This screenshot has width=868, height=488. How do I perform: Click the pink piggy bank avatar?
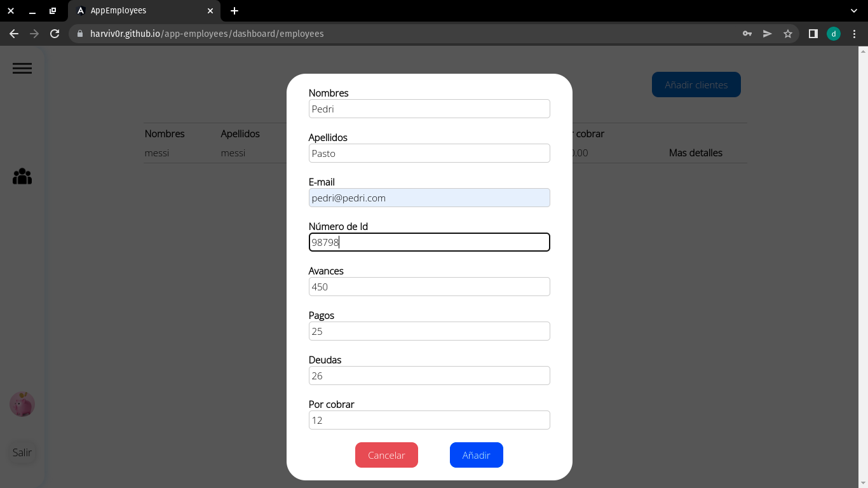[x=22, y=404]
